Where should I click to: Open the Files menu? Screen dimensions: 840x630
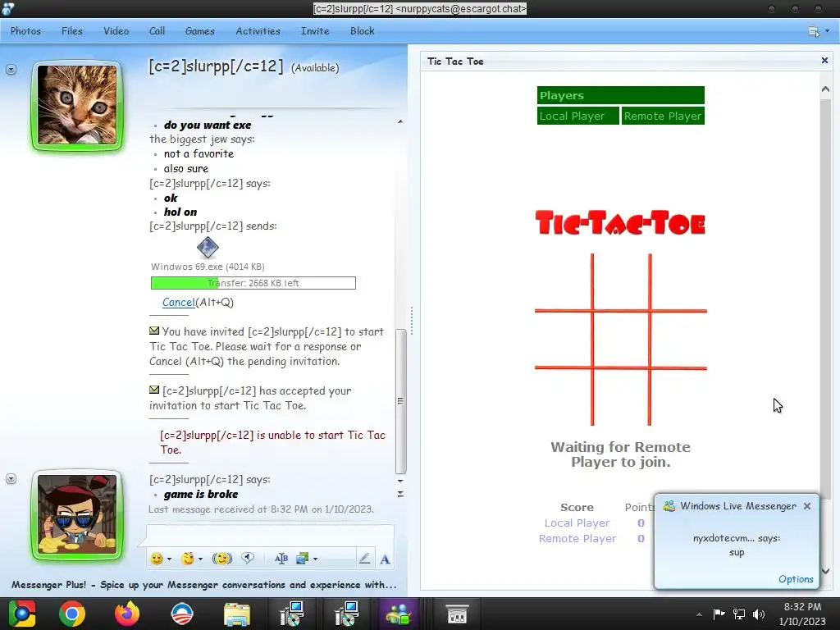point(72,31)
